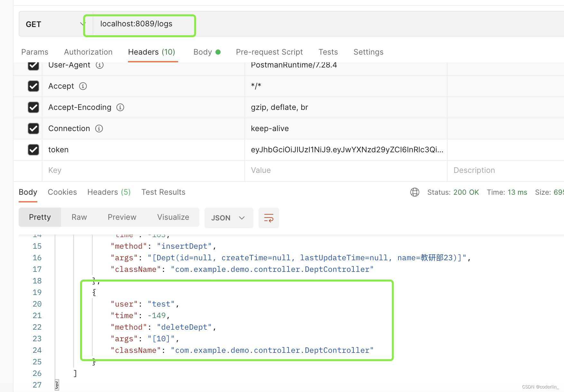The width and height of the screenshot is (564, 392).
Task: Show info for the Connection header
Action: coord(99,129)
